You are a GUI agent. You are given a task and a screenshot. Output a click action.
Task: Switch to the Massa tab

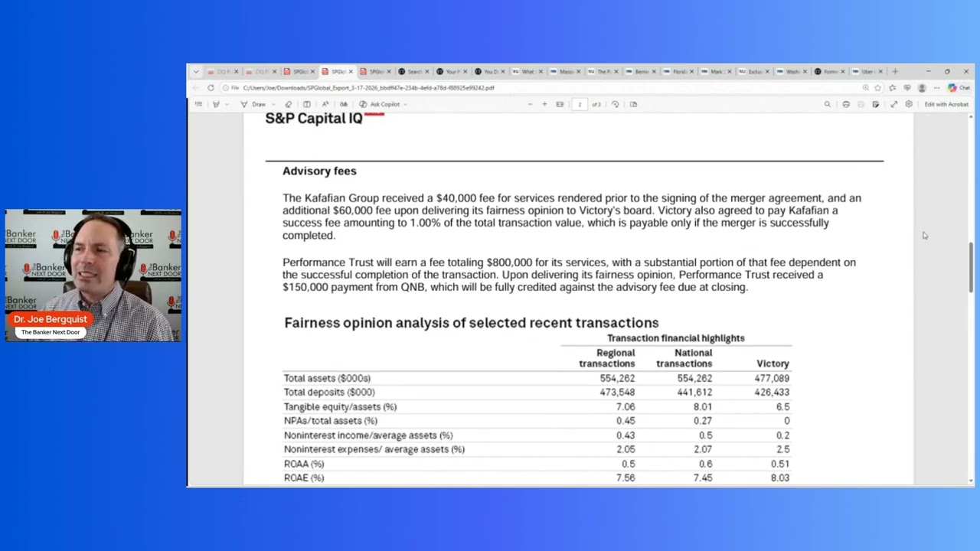tap(565, 71)
